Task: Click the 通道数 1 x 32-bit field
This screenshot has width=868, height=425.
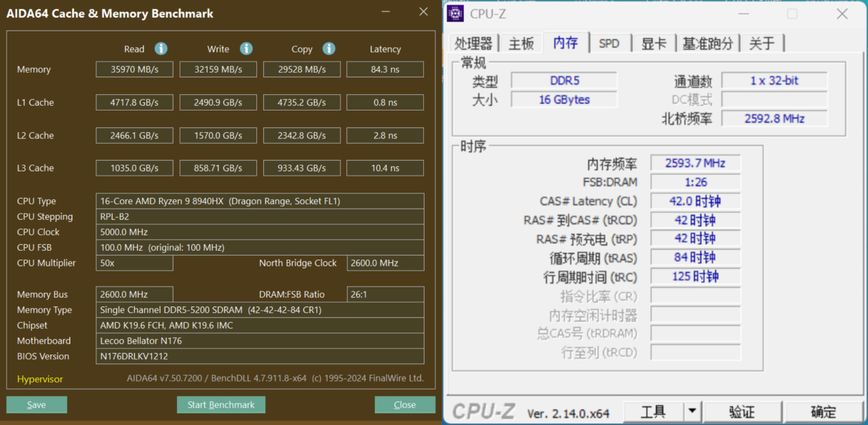Action: click(774, 81)
